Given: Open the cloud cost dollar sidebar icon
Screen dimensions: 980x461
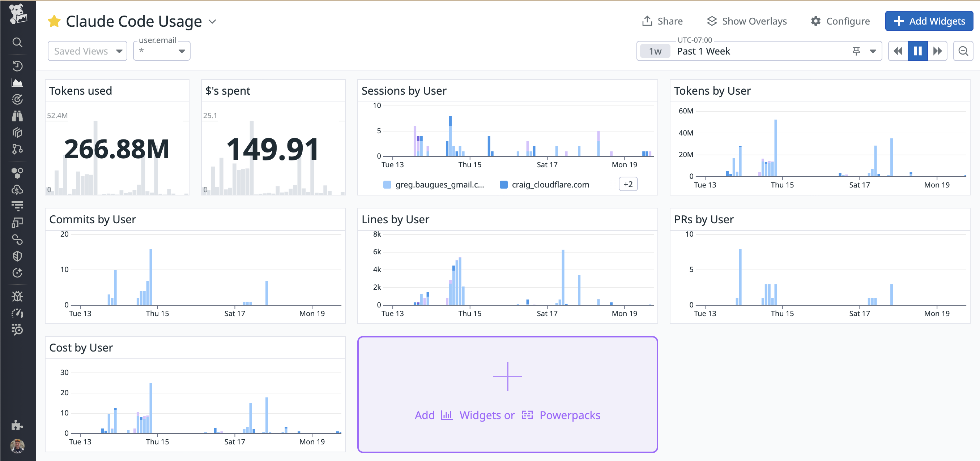Looking at the screenshot, I should [17, 190].
